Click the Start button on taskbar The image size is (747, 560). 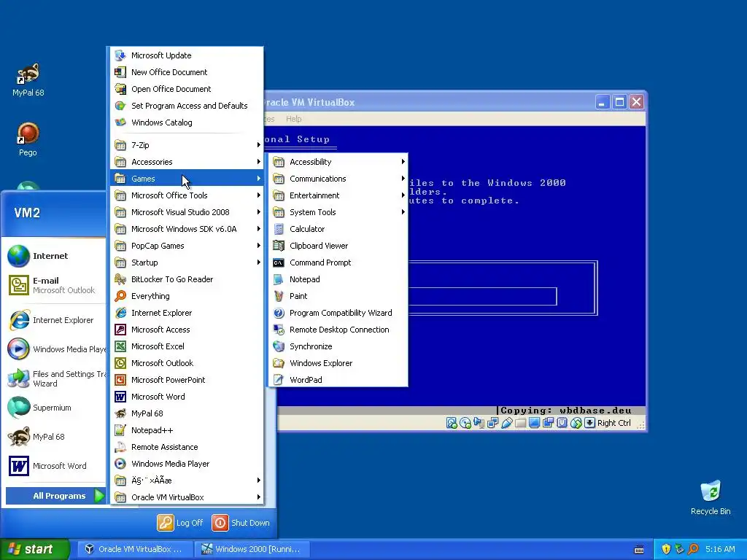[35, 549]
